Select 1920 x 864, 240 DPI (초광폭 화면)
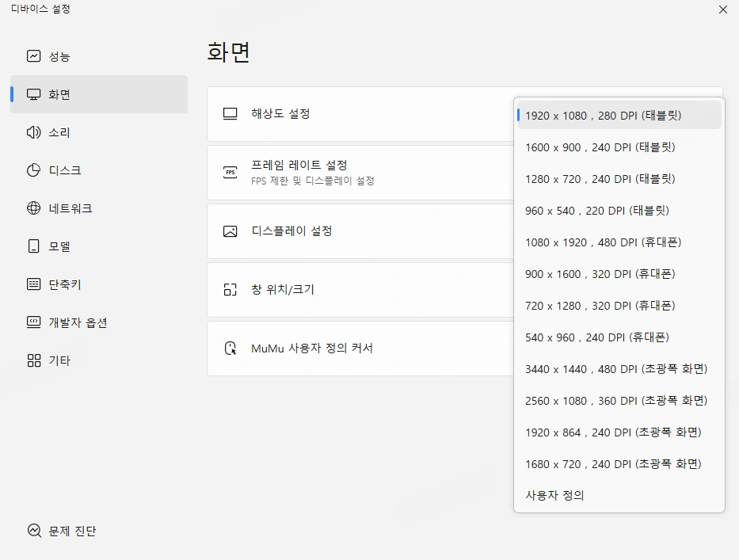The height and width of the screenshot is (560, 739). [x=619, y=432]
